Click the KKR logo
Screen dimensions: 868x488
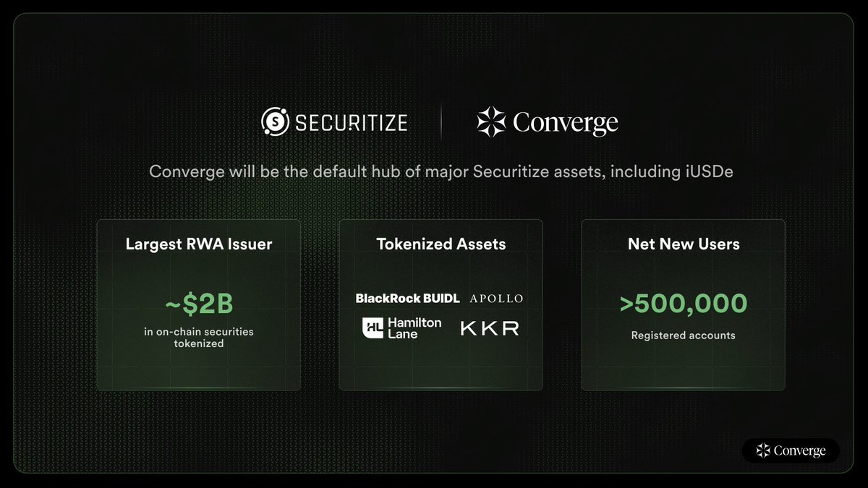coord(490,328)
